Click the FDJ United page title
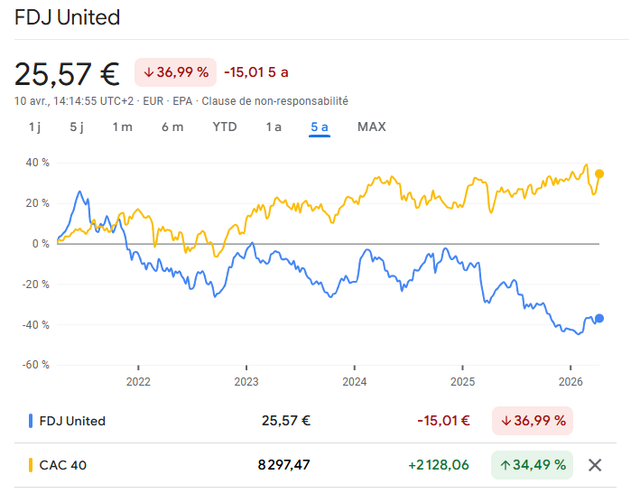 coord(67,18)
